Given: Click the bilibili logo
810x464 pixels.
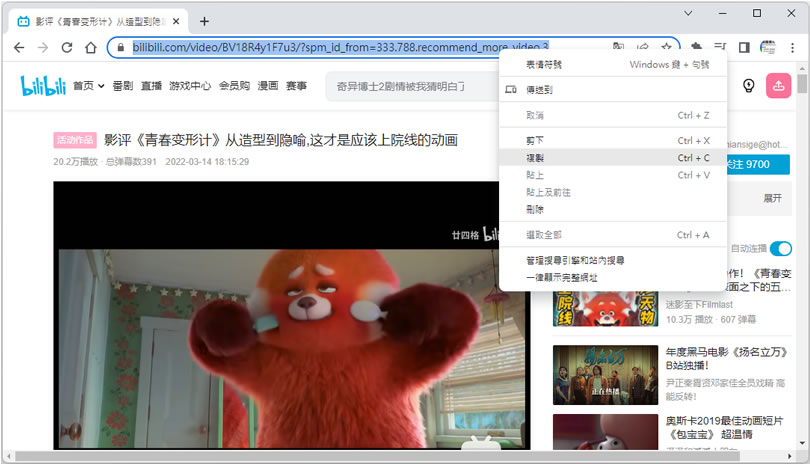Looking at the screenshot, I should (43, 86).
